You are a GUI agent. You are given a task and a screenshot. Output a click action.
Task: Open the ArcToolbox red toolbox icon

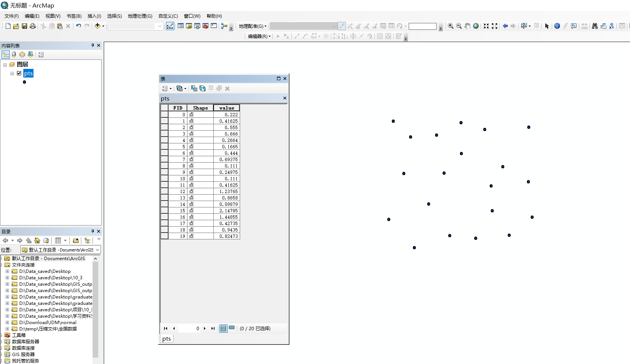(205, 26)
